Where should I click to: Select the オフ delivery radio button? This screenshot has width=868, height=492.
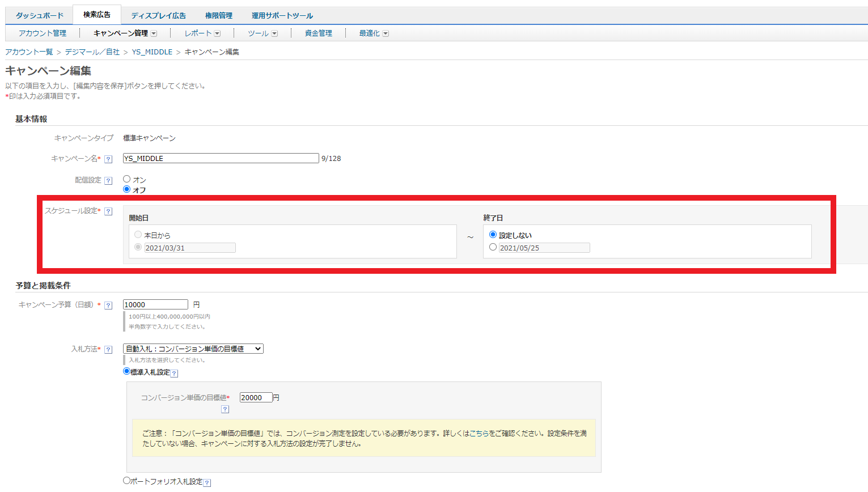tap(127, 189)
